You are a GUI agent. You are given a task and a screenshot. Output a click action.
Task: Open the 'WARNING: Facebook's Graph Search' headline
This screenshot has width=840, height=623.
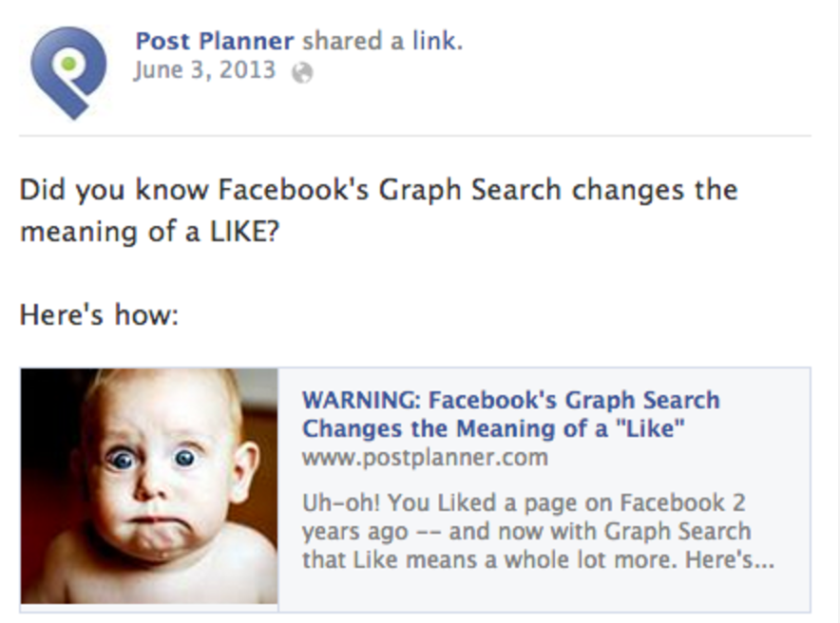point(510,401)
